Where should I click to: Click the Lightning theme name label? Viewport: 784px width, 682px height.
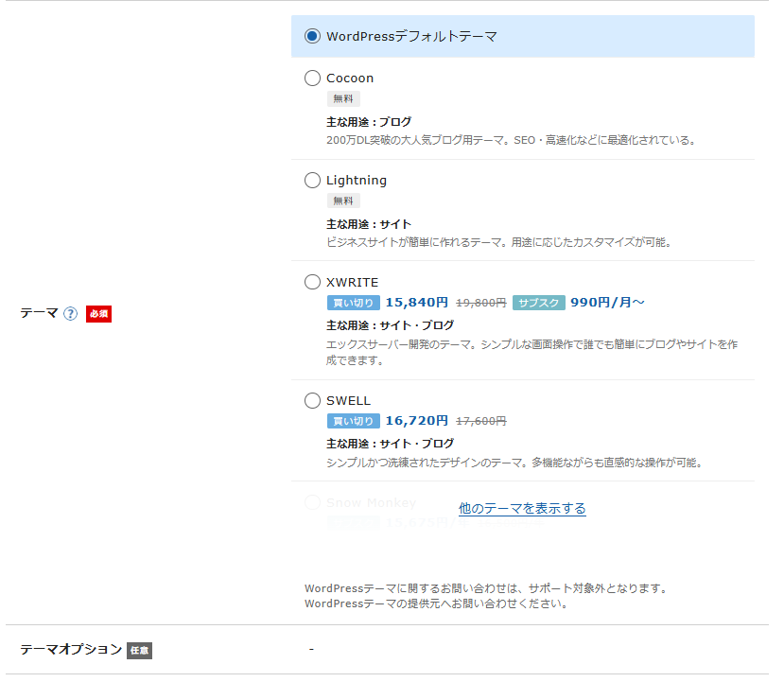pyautogui.click(x=357, y=181)
